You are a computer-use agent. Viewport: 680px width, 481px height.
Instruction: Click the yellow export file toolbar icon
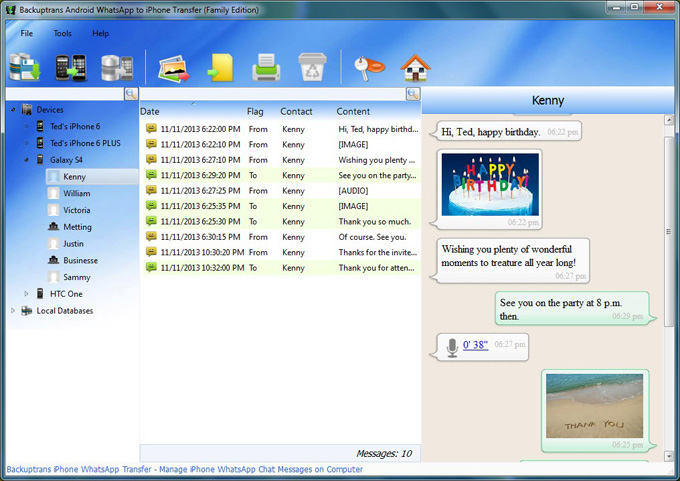click(220, 68)
